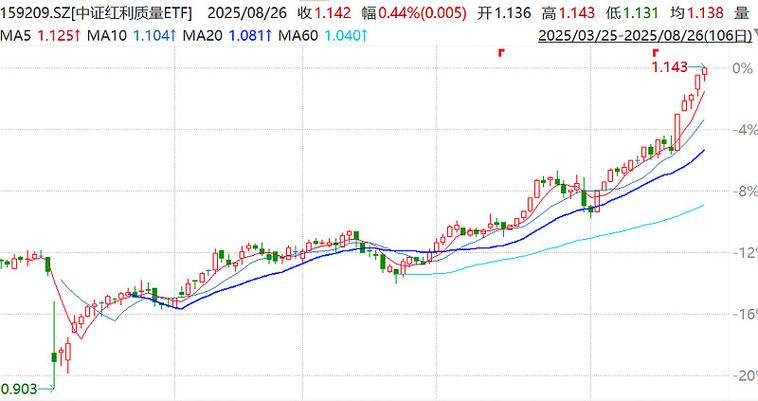Select the MA10 indicator label
Viewport: 758px width, 401px height.
[109, 36]
